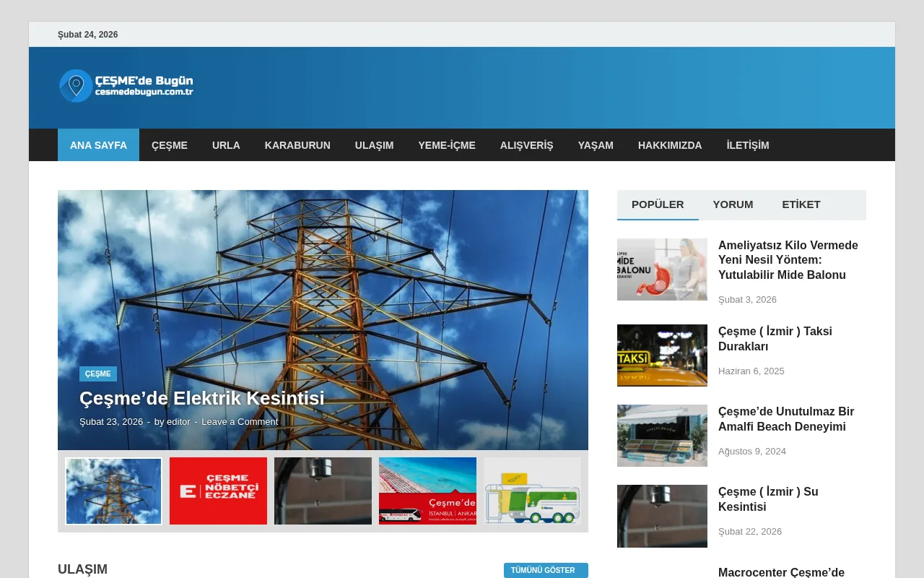Open the KARABURUN menu item
This screenshot has width=924, height=578.
click(297, 144)
